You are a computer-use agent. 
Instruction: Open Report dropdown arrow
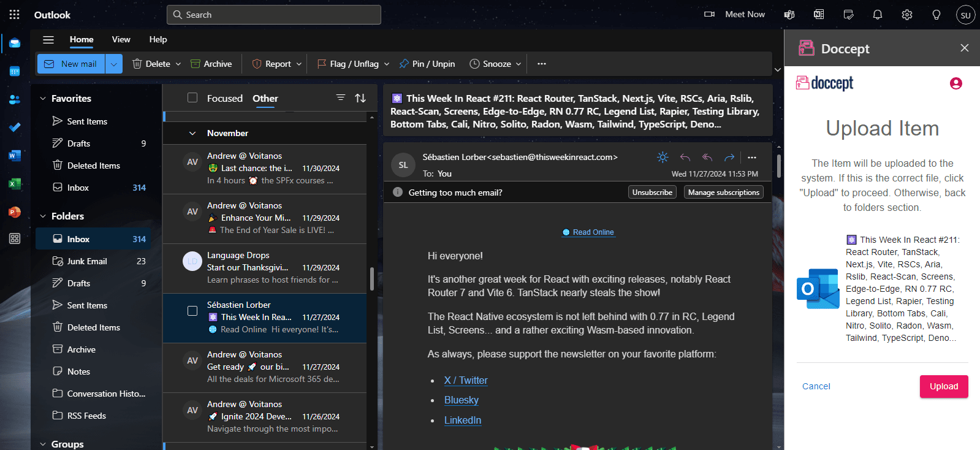(299, 64)
